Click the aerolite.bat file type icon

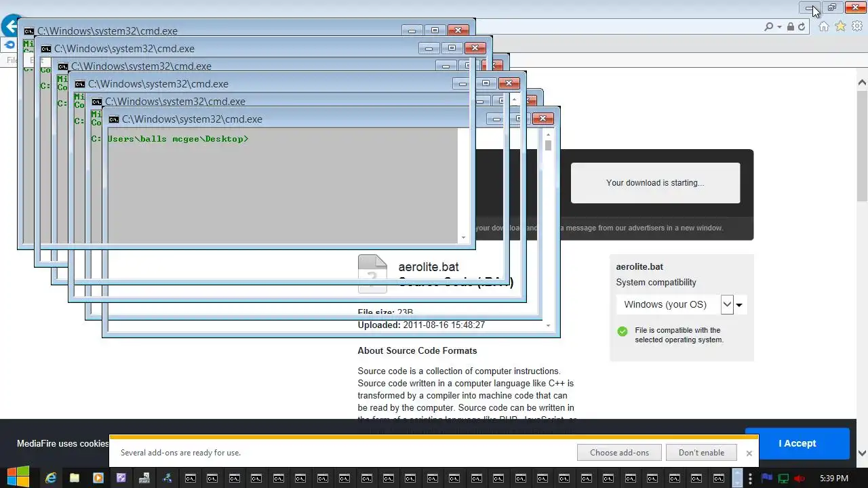pos(372,274)
